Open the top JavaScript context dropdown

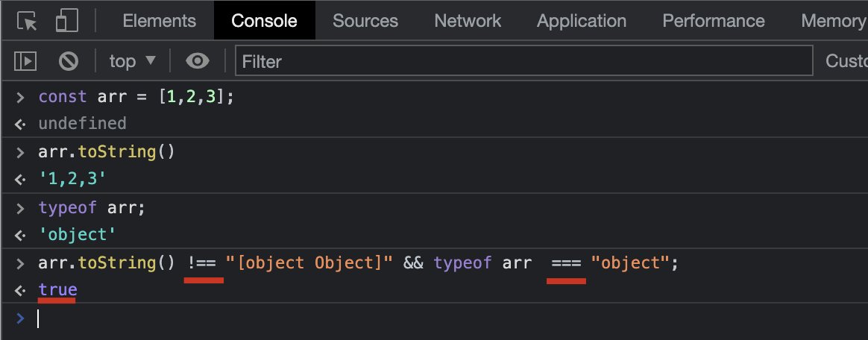(133, 61)
